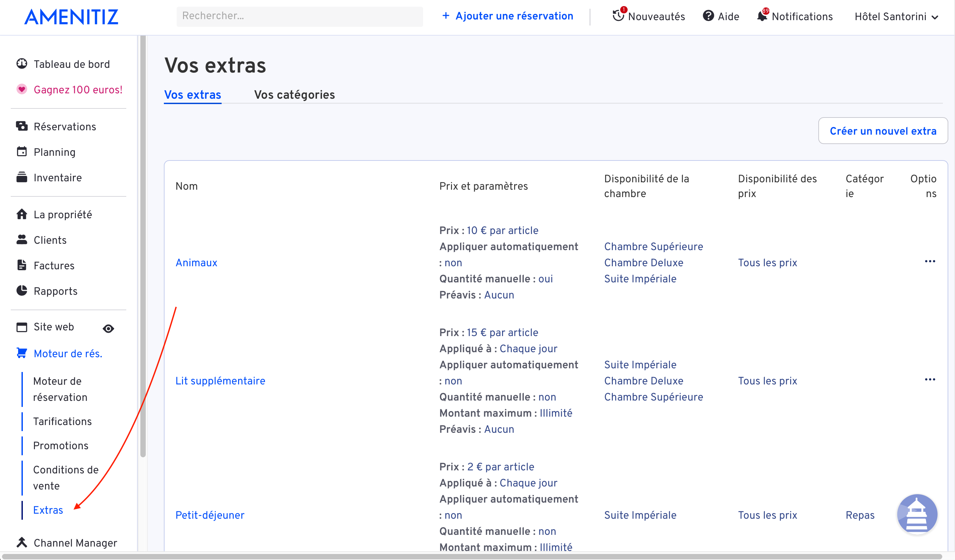Open options menu for Lit supplémentaire

[930, 380]
